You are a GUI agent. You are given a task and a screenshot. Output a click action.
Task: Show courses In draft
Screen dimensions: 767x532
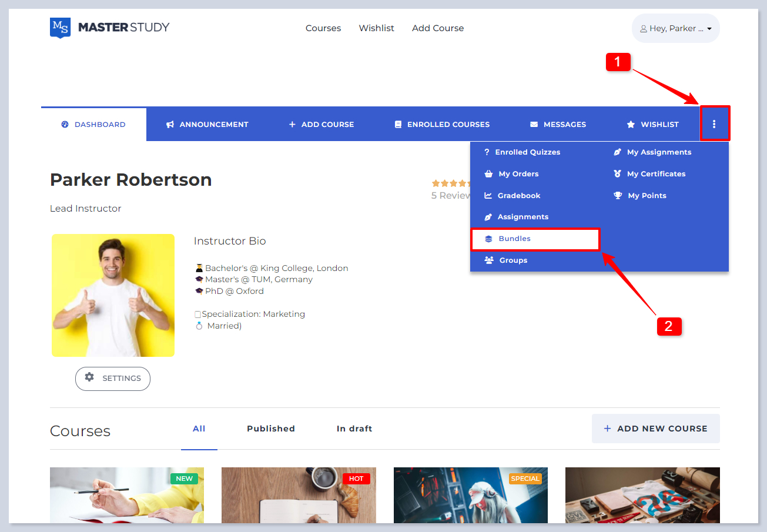click(354, 429)
